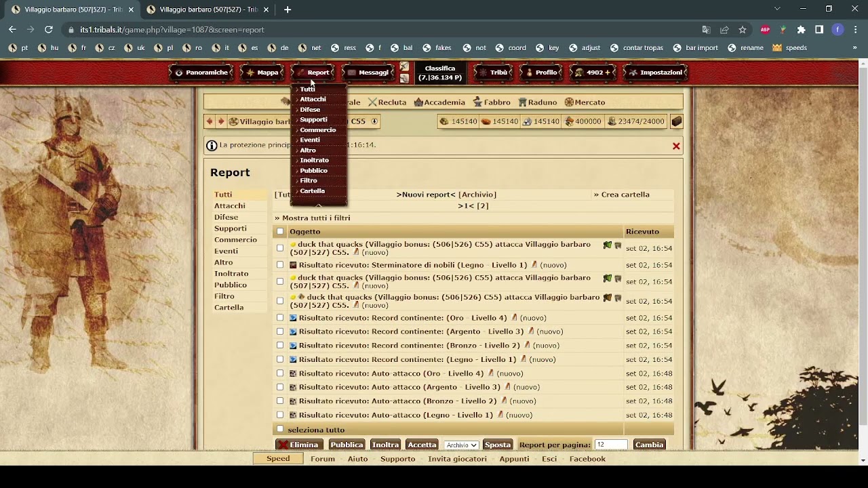The width and height of the screenshot is (868, 488).
Task: Open the Chrome side panel icon
Action: (x=819, y=30)
